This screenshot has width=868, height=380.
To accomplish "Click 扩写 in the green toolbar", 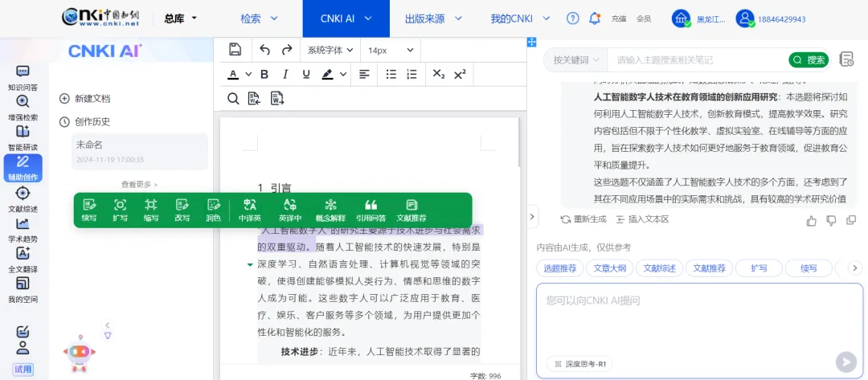I will (x=120, y=210).
